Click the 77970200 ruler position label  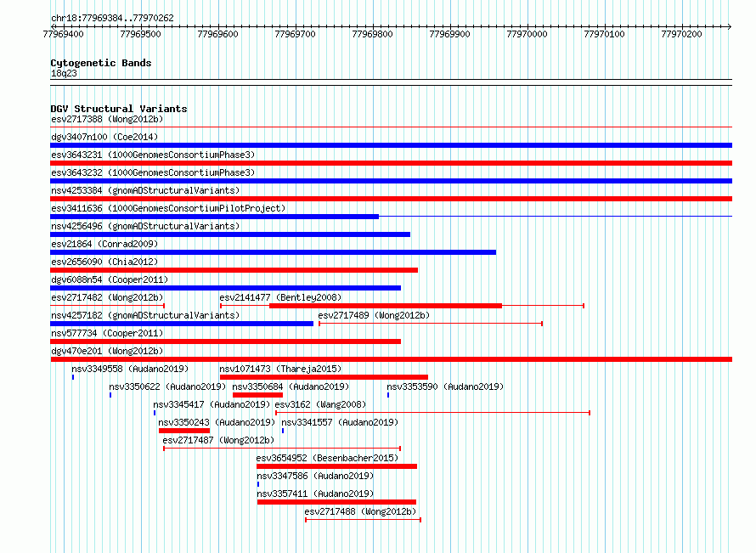681,34
